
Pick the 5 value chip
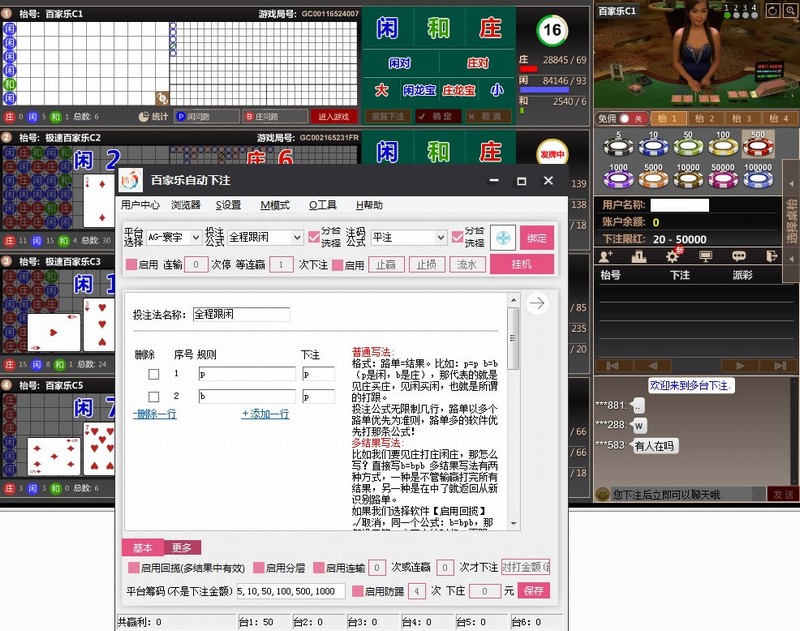[620, 146]
